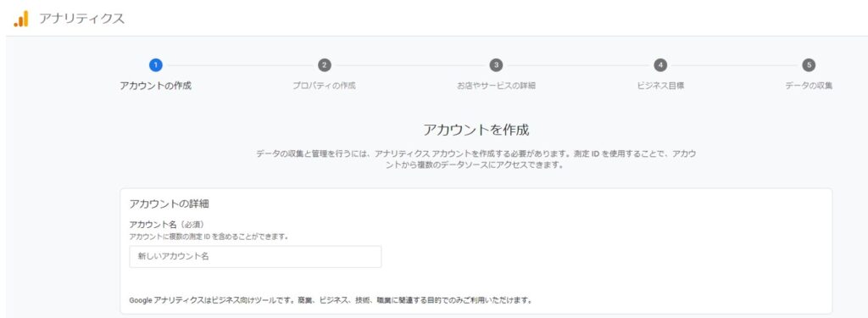Click the connector line between steps 1 and 2

click(x=240, y=65)
